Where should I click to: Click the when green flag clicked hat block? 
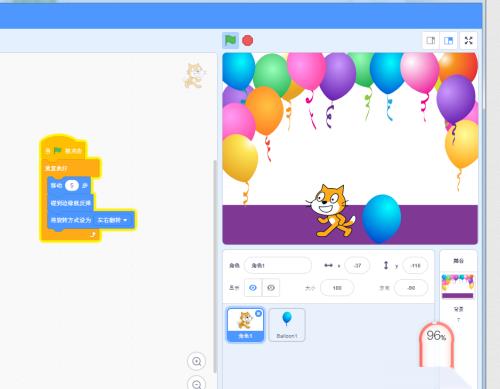pyautogui.click(x=64, y=149)
